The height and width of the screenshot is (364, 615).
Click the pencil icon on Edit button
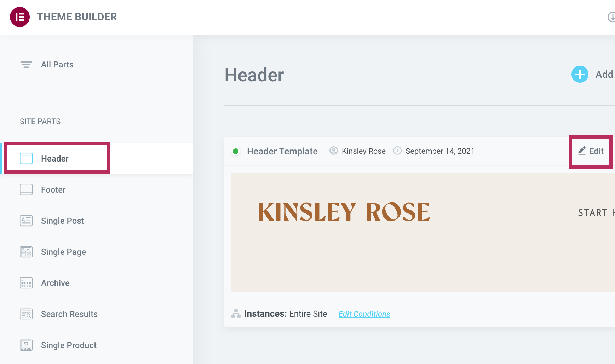coord(581,151)
